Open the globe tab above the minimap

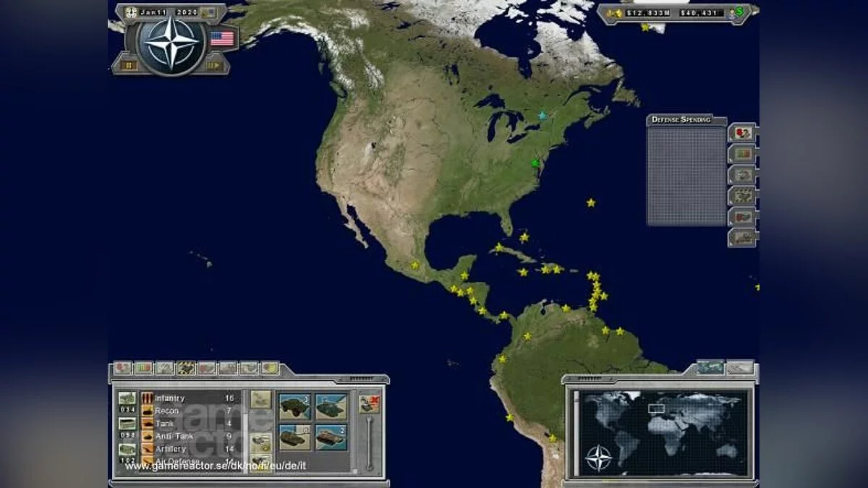coord(710,367)
